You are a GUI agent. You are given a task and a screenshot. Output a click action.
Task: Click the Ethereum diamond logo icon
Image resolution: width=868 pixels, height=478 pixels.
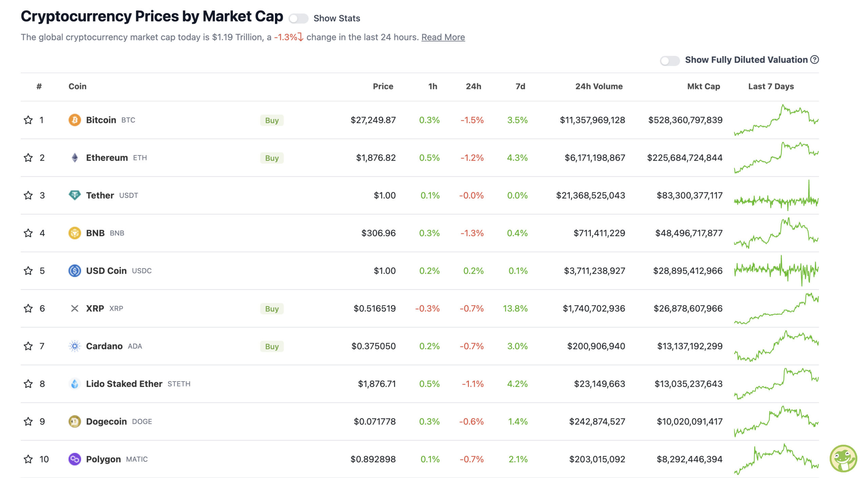[x=75, y=158]
